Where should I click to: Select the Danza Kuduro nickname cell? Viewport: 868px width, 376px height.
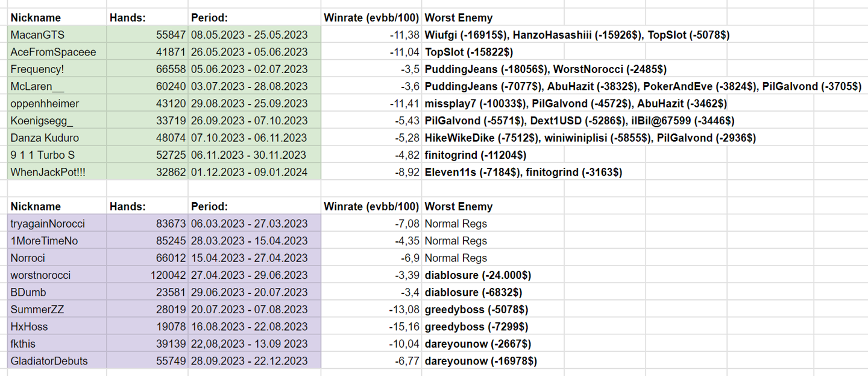point(45,138)
